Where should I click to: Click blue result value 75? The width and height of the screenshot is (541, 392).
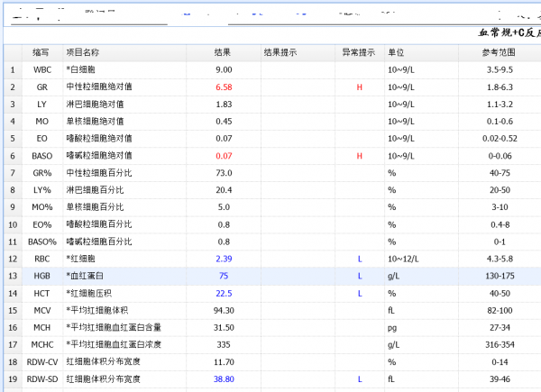pyautogui.click(x=224, y=276)
